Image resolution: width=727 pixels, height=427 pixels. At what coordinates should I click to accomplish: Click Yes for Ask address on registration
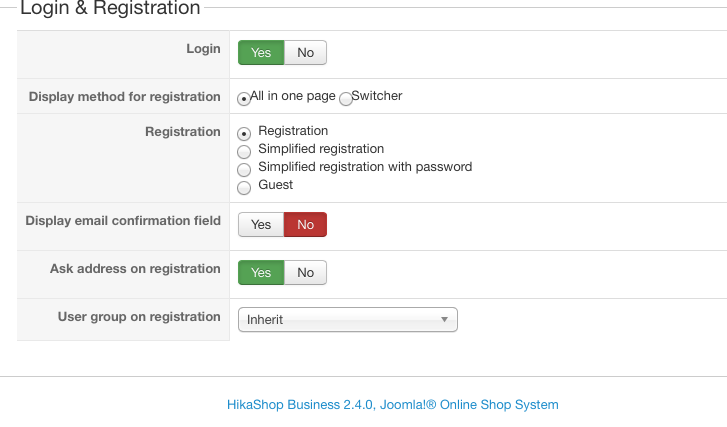pos(261,273)
